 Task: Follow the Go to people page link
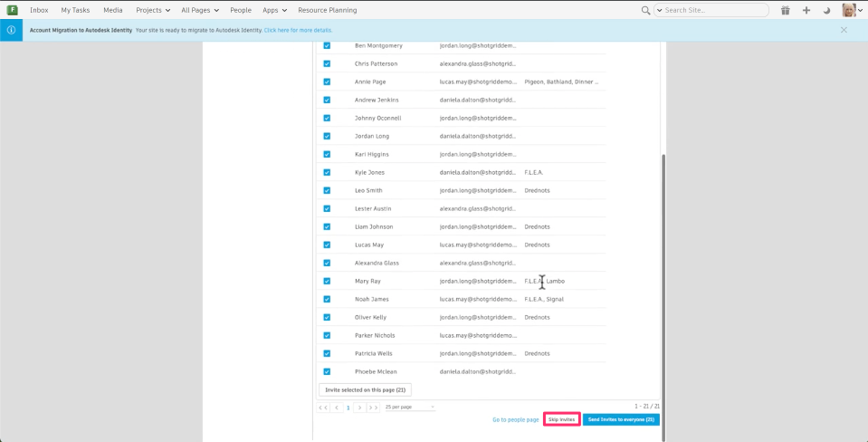[515, 420]
